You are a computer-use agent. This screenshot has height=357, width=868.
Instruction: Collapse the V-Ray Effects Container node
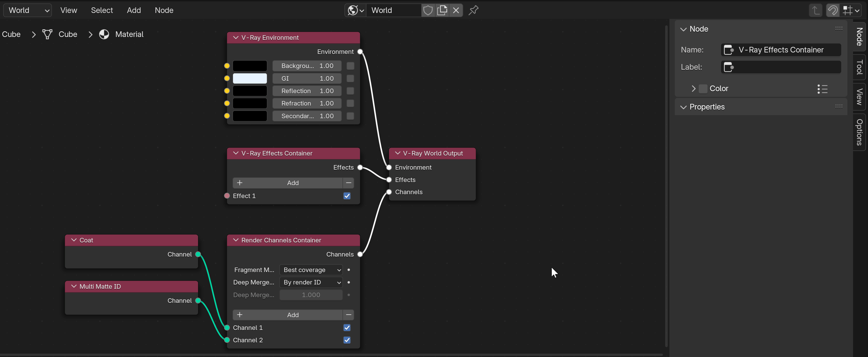tap(236, 153)
